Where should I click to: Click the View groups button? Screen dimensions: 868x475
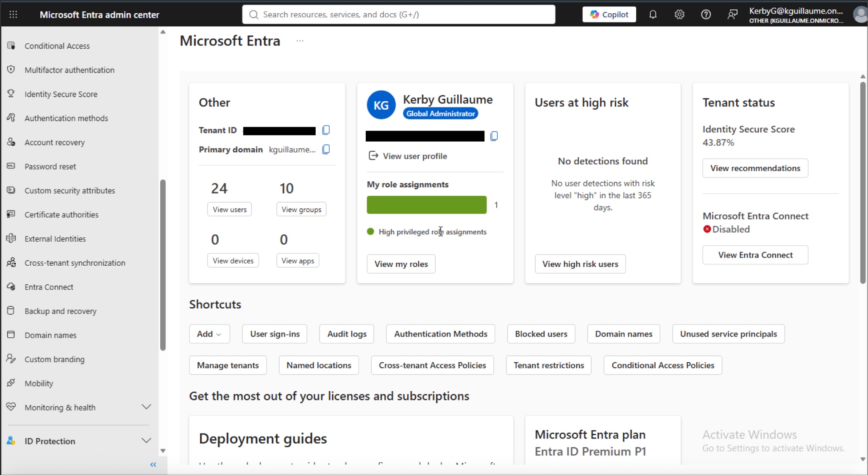(301, 209)
